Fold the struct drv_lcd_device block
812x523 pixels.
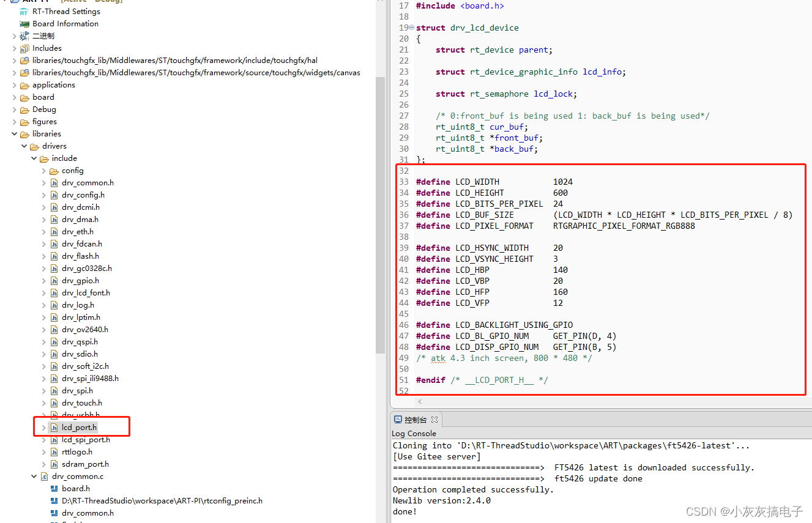click(x=411, y=28)
